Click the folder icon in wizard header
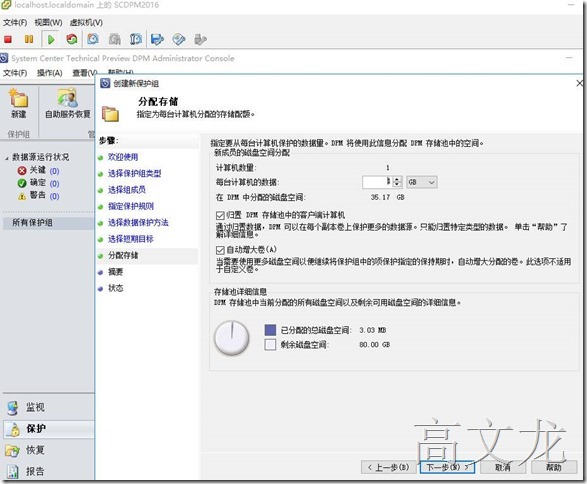Screen dimensions: 587x484 111,113
